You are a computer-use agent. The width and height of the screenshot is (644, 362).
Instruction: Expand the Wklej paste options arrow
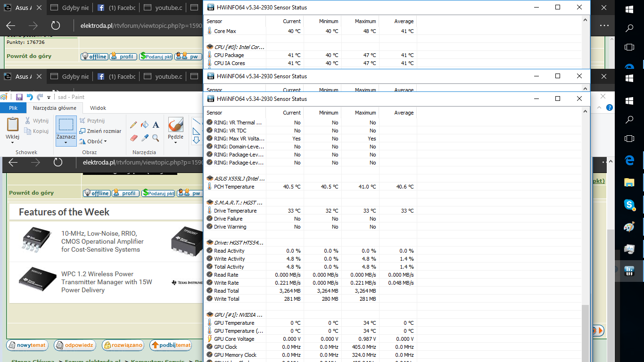click(13, 142)
